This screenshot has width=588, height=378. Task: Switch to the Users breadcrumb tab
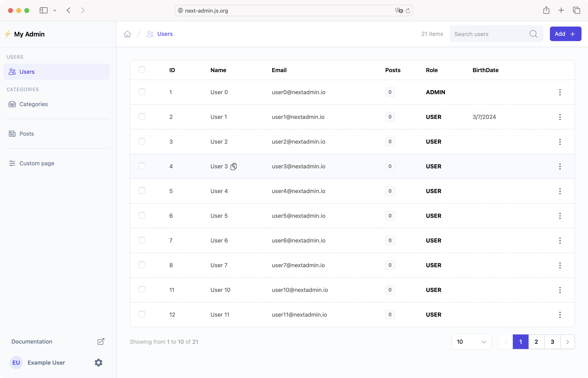pos(165,34)
